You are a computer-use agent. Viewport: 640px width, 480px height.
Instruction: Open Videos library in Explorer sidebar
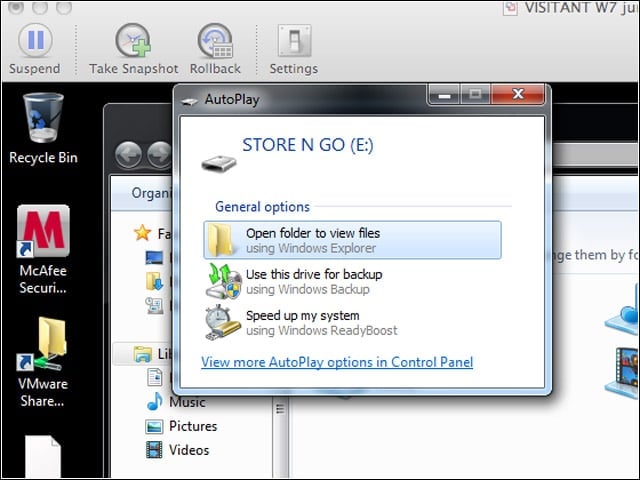coord(178,450)
